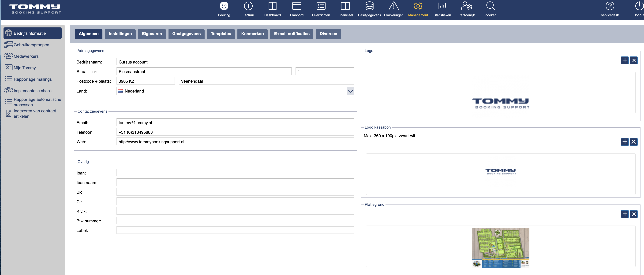Click the Bedrijfsnaam input field
Screen dimensions: 644x275
[x=235, y=62]
